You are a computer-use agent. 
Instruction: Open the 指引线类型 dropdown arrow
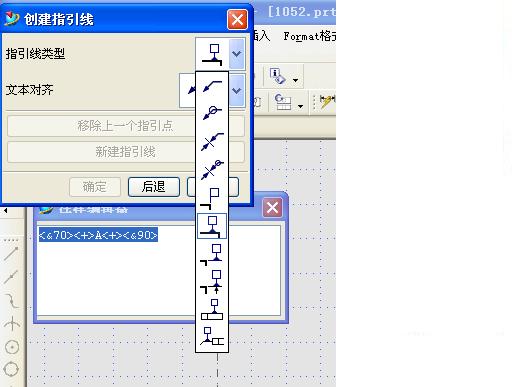(237, 54)
